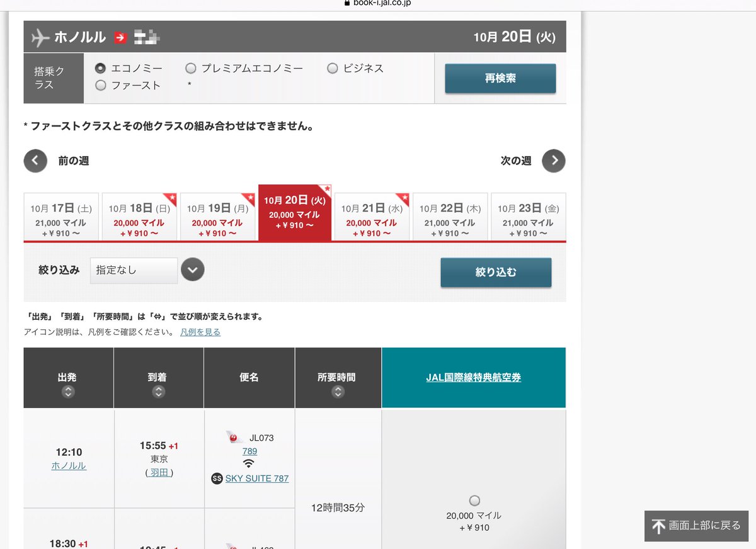
Task: Click the 12:10 departure time
Action: pyautogui.click(x=69, y=452)
